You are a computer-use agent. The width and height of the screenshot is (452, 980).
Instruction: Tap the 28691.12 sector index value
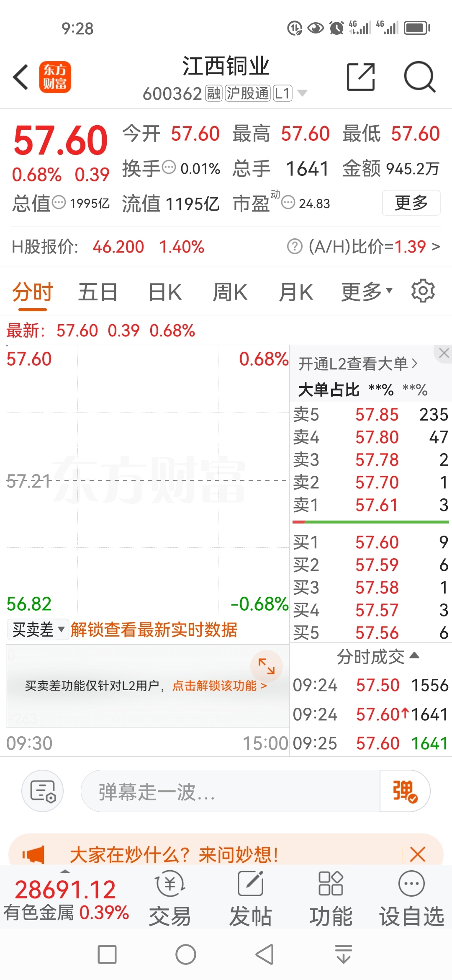(x=65, y=890)
